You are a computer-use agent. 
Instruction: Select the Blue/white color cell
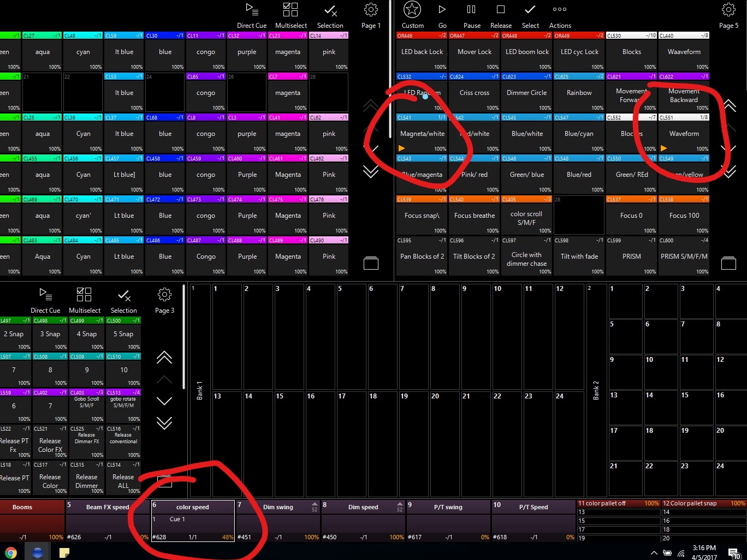[526, 133]
